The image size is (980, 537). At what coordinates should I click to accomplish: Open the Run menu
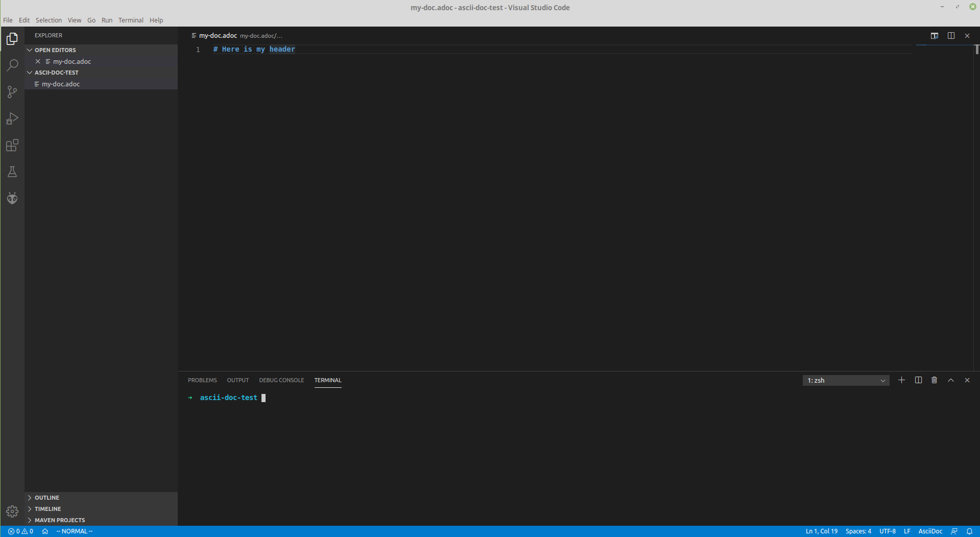pyautogui.click(x=107, y=20)
